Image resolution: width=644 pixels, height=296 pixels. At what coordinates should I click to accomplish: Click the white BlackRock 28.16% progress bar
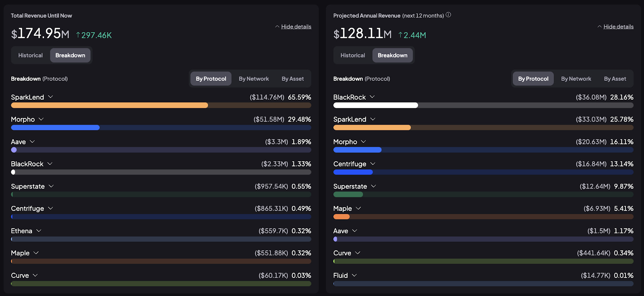tap(376, 105)
